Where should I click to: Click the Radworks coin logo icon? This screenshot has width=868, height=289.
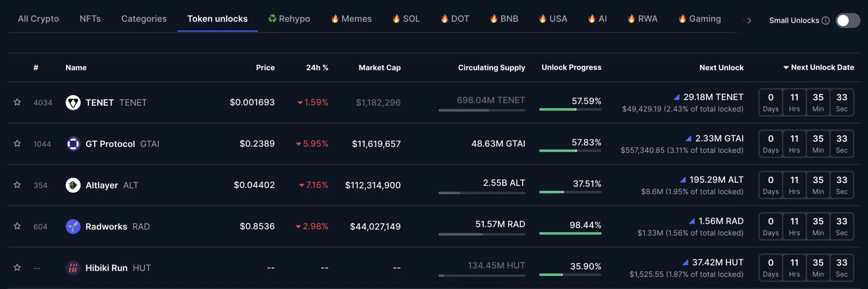pos(73,227)
